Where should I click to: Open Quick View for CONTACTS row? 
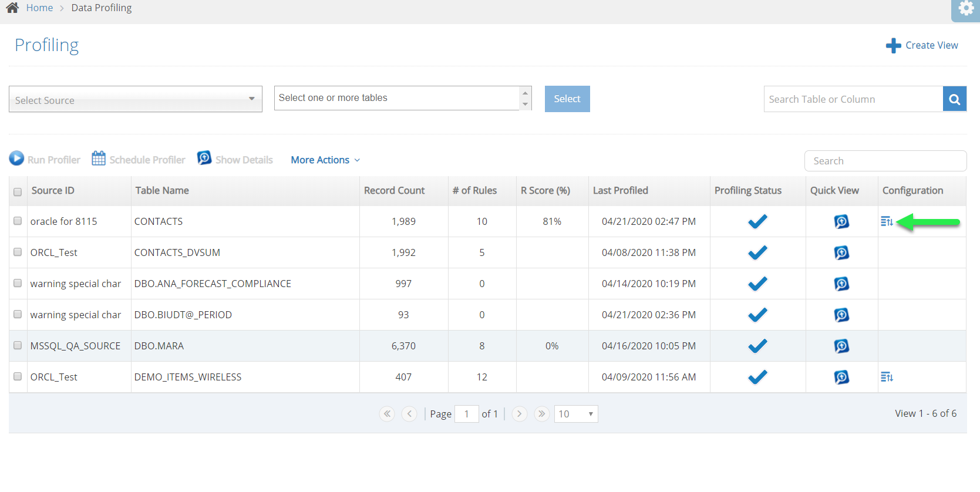pos(841,221)
